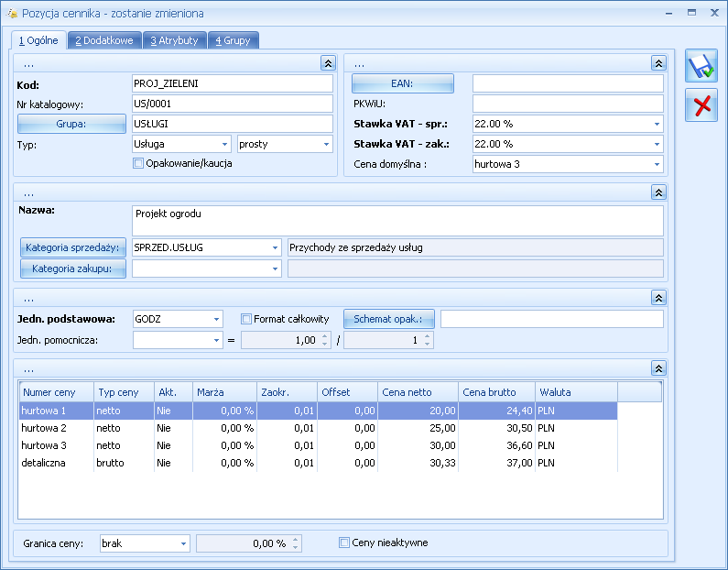
Task: Click the 30,33 net price cell
Action: click(x=418, y=463)
